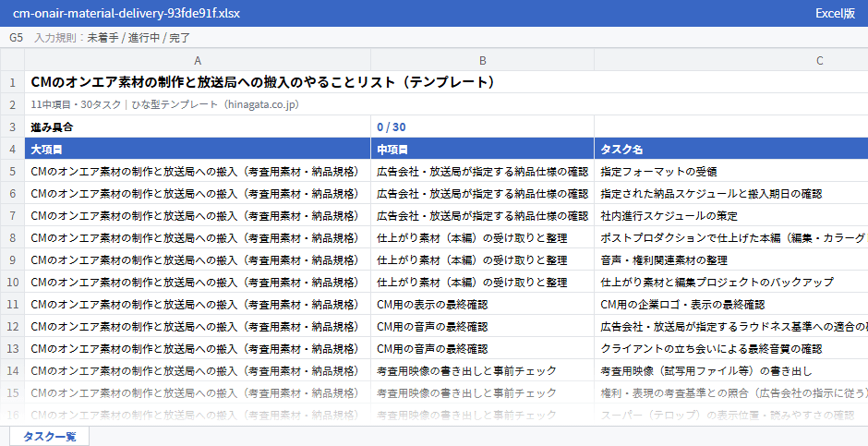The height and width of the screenshot is (446, 868).
Task: Select the progress value 0 / 30
Action: click(x=483, y=127)
